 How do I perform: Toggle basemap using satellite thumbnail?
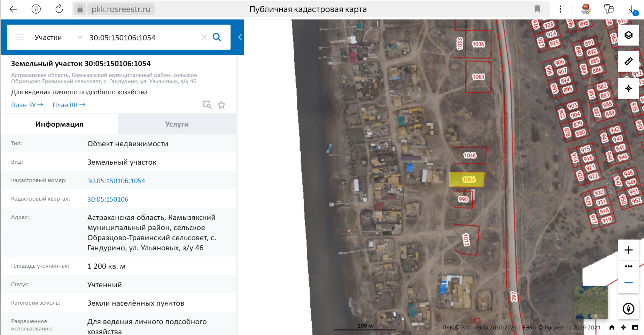[x=591, y=302]
